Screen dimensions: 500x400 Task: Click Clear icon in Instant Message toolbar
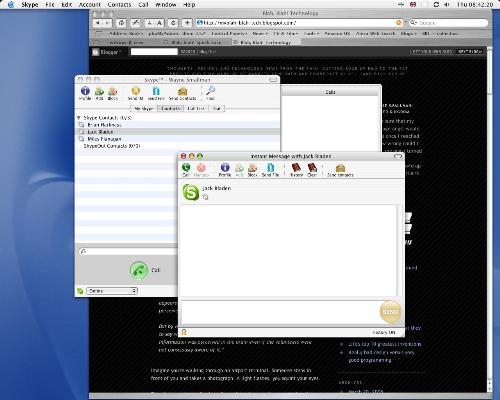[312, 168]
